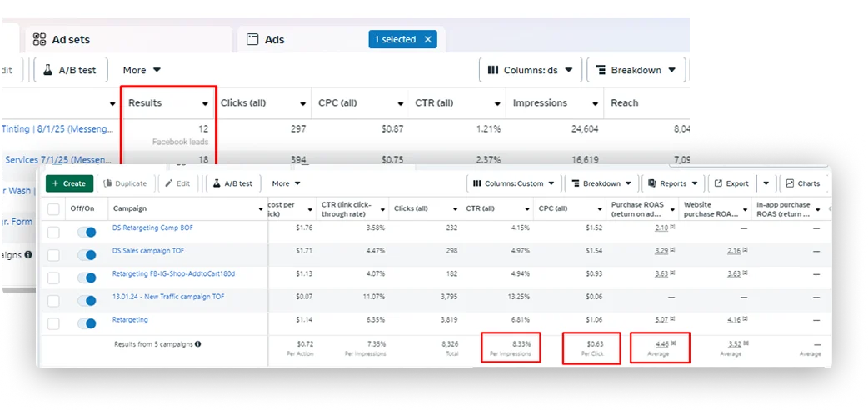This screenshot has width=868, height=410.
Task: Click the info icon beside 'Results from 5 campaigns'
Action: [197, 343]
